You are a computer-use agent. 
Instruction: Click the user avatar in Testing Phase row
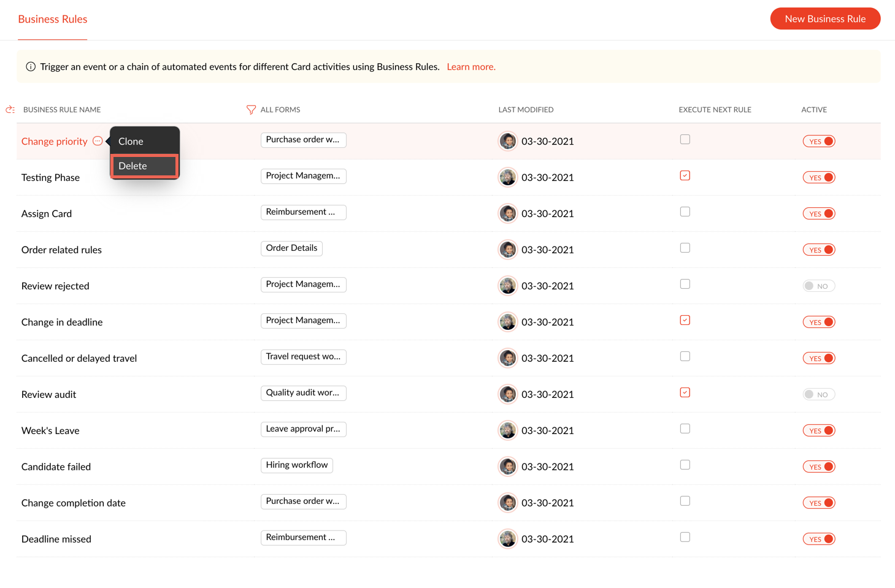point(507,177)
